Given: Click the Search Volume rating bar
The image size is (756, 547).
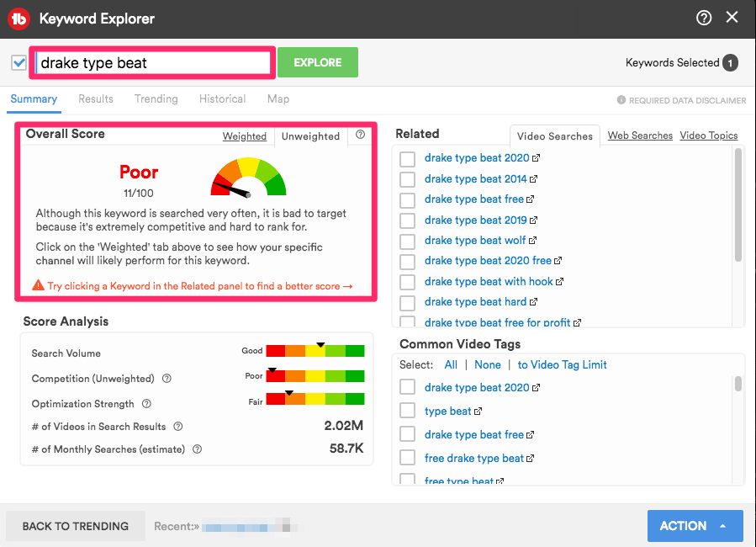Looking at the screenshot, I should (315, 351).
